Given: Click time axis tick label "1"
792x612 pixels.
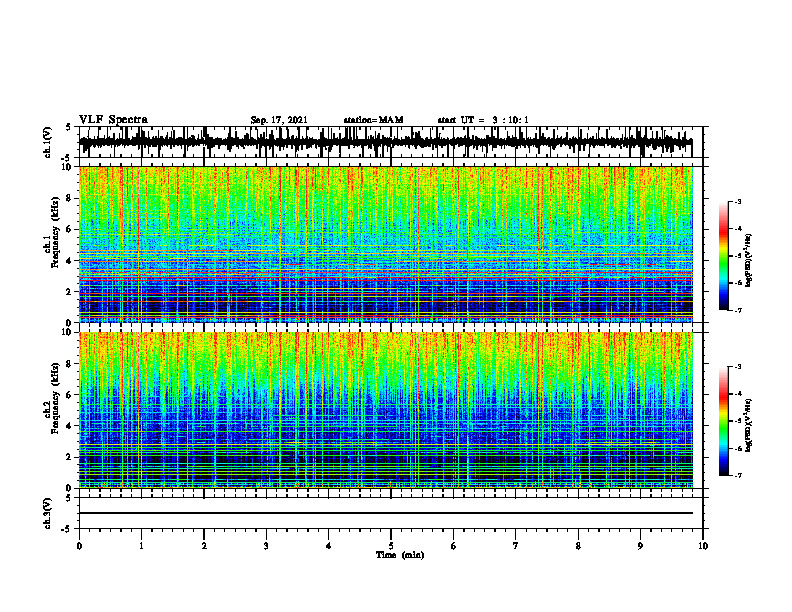Looking at the screenshot, I should (x=141, y=546).
